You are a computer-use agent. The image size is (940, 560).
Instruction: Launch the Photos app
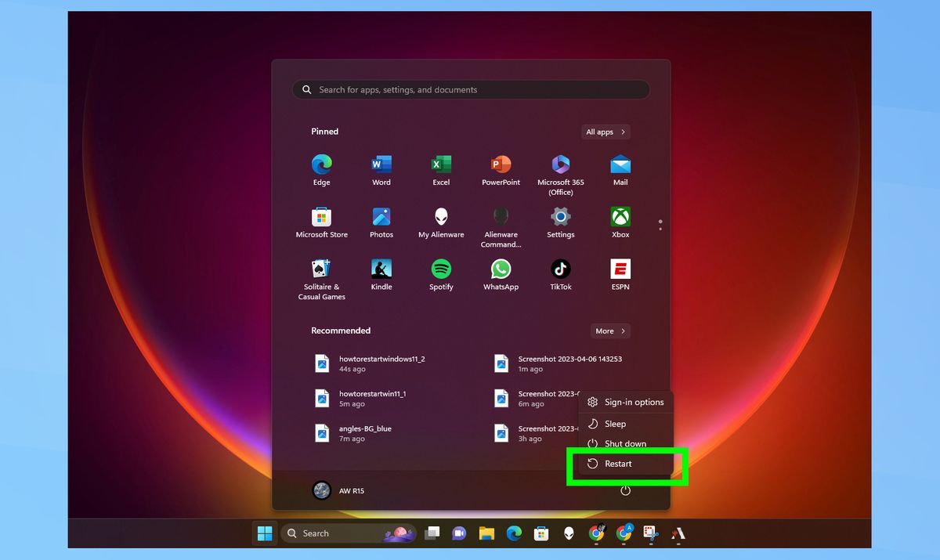381,219
